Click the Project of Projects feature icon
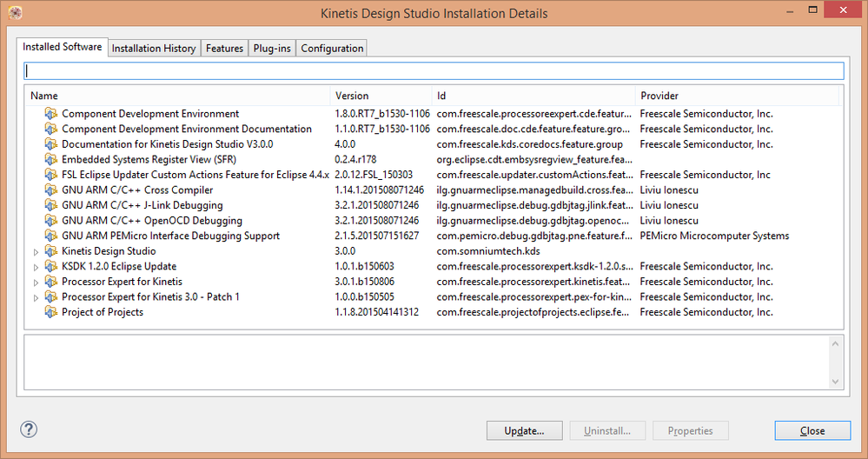The width and height of the screenshot is (868, 459). (x=51, y=312)
